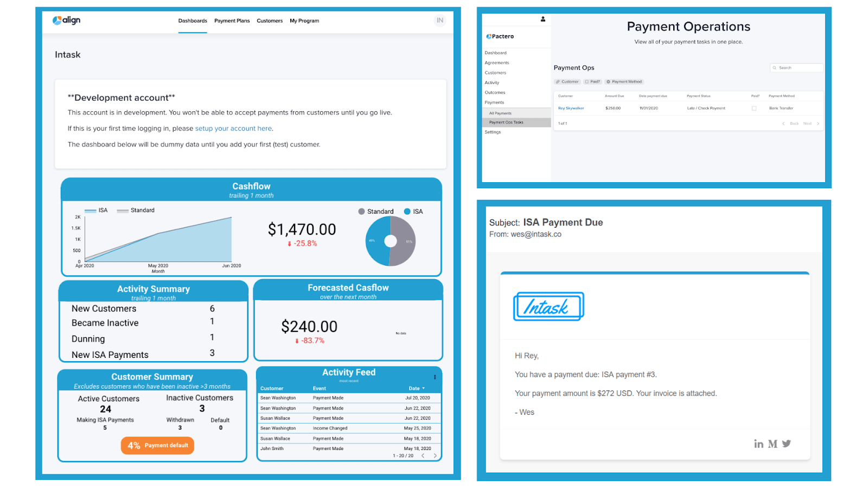Click the search magnifier icon in Payment Ops
The image size is (868, 488).
coord(775,68)
